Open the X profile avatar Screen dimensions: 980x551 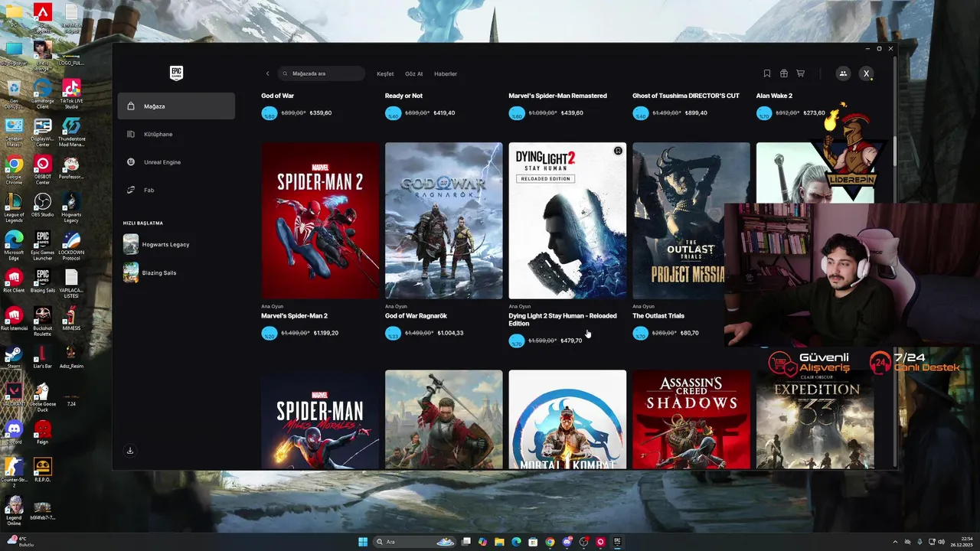(866, 73)
